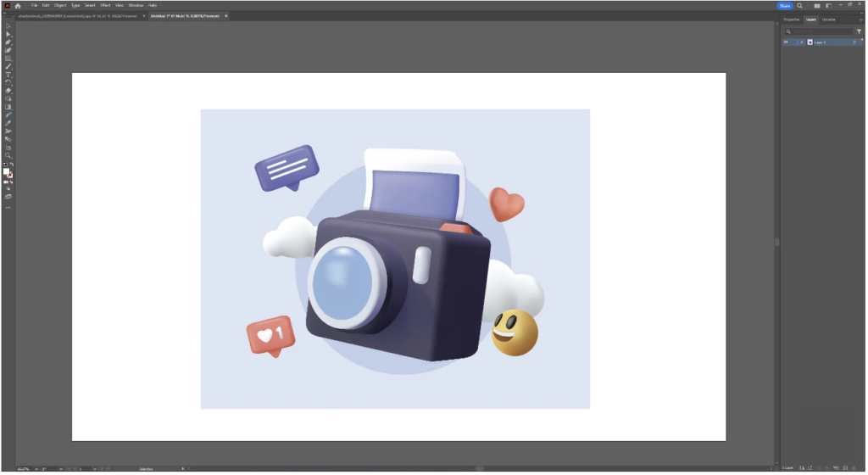868x475 pixels.
Task: Hide the layer using the eye icon
Action: pos(786,42)
